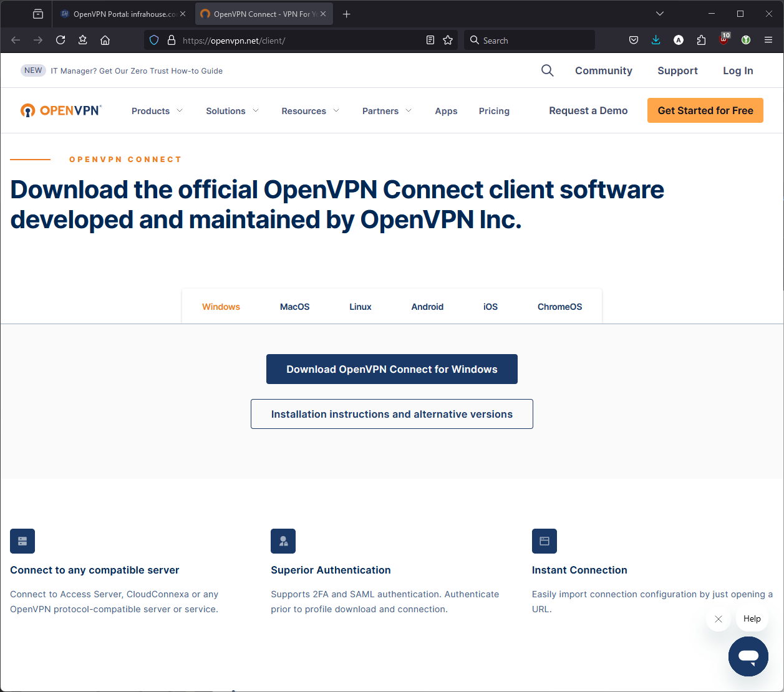Click the Log In link
Image resolution: width=784 pixels, height=692 pixels.
(738, 70)
